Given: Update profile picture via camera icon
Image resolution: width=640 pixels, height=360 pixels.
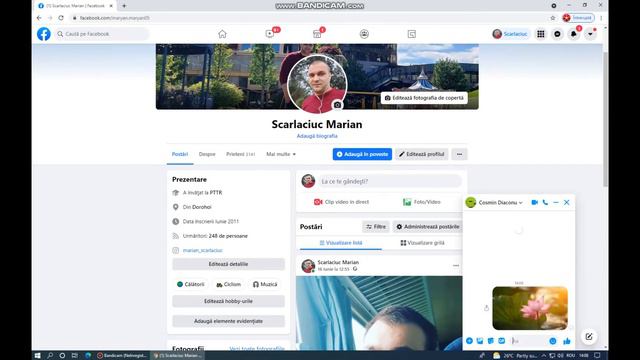Looking at the screenshot, I should [x=337, y=105].
